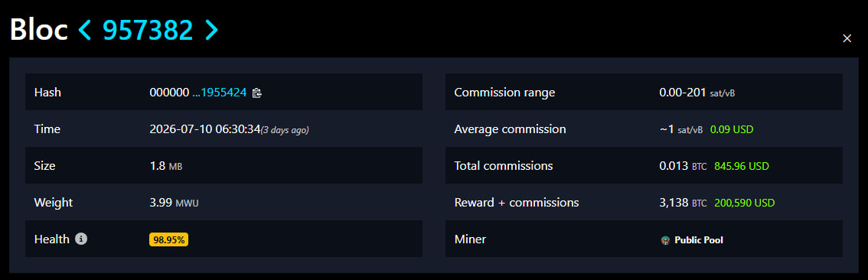This screenshot has width=868, height=280.
Task: Click the 845.96 USD total commissions amount
Action: click(x=742, y=166)
